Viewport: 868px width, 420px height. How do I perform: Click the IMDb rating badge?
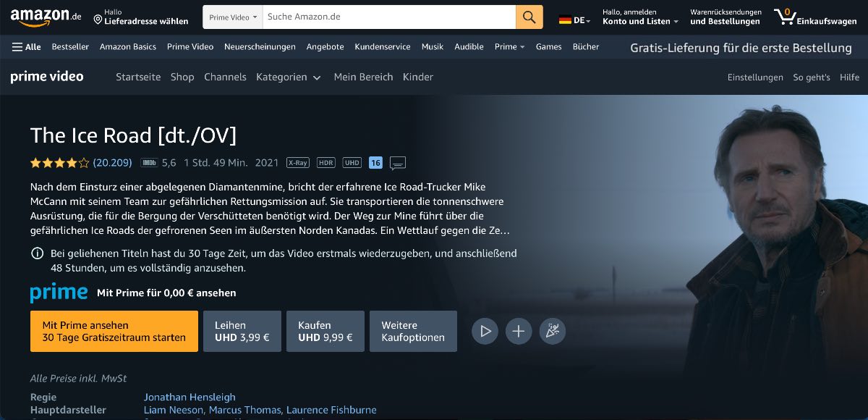click(149, 163)
